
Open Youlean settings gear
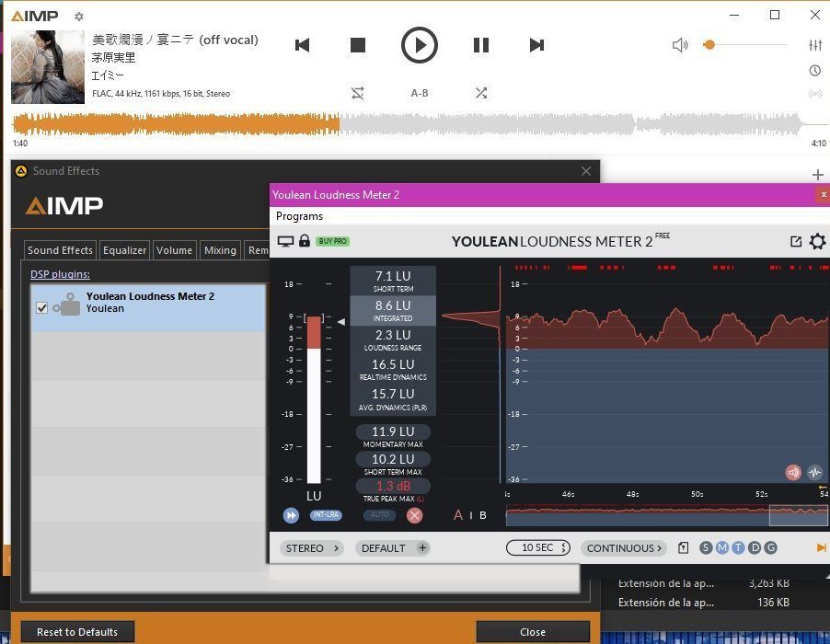817,242
